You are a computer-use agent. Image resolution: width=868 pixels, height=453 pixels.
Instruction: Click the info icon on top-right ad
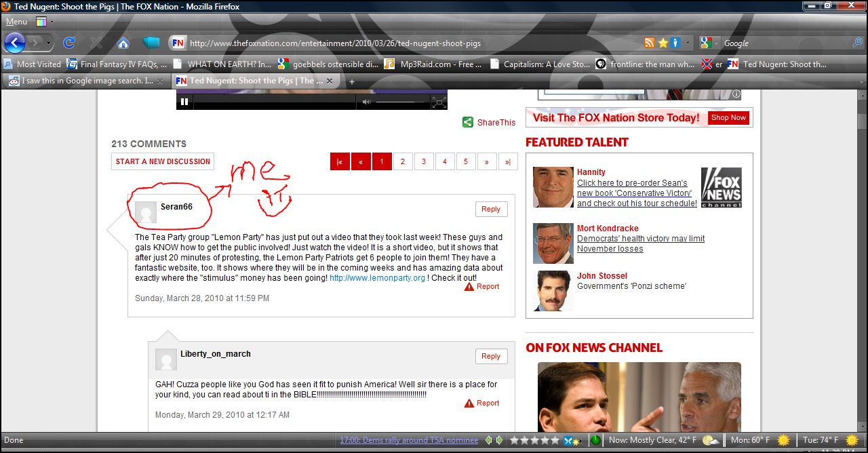(x=736, y=94)
